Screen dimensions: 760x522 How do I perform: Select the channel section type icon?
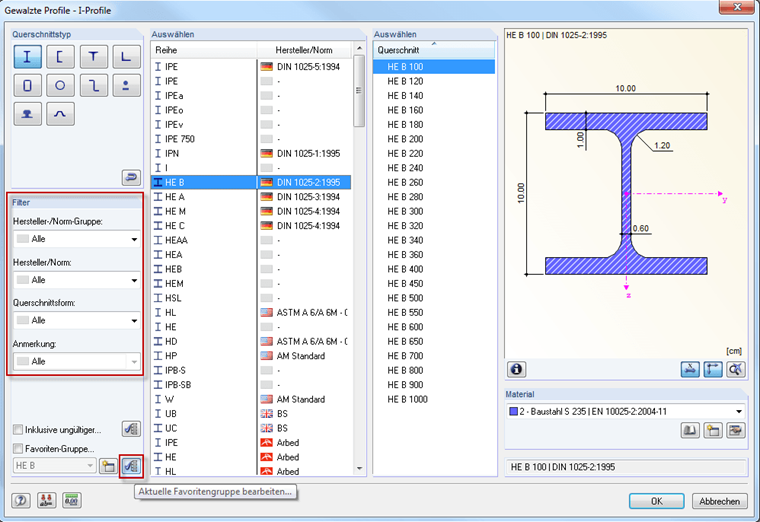tap(60, 57)
